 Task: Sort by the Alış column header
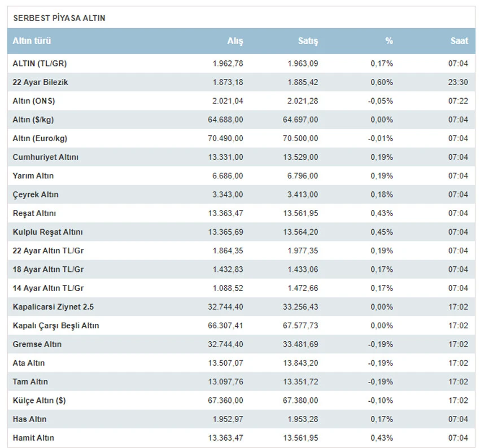tap(235, 41)
